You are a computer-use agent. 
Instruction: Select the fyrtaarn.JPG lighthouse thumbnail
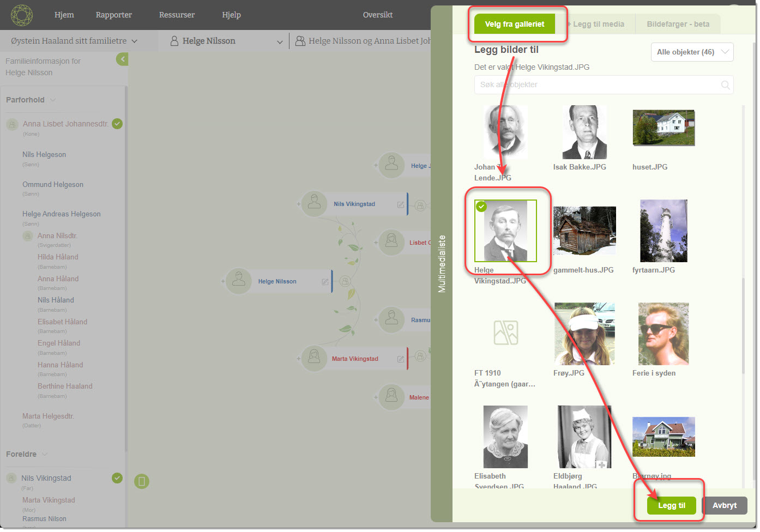pyautogui.click(x=664, y=231)
